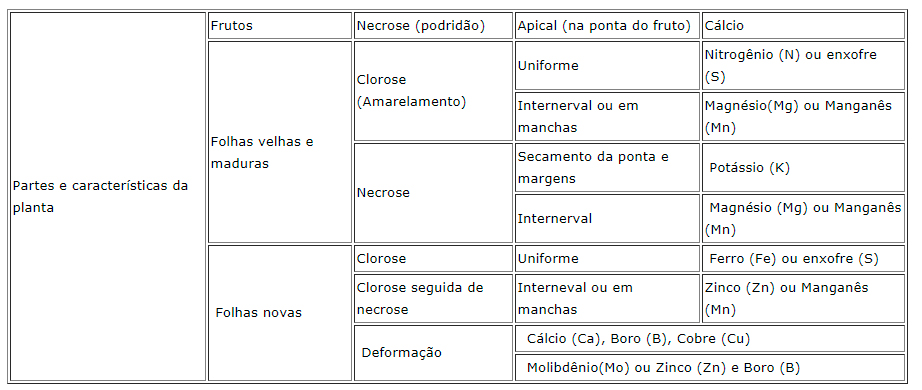This screenshot has width=922, height=390.
Task: Click the 'Internerval' cell under Necrose
Action: click(x=607, y=218)
